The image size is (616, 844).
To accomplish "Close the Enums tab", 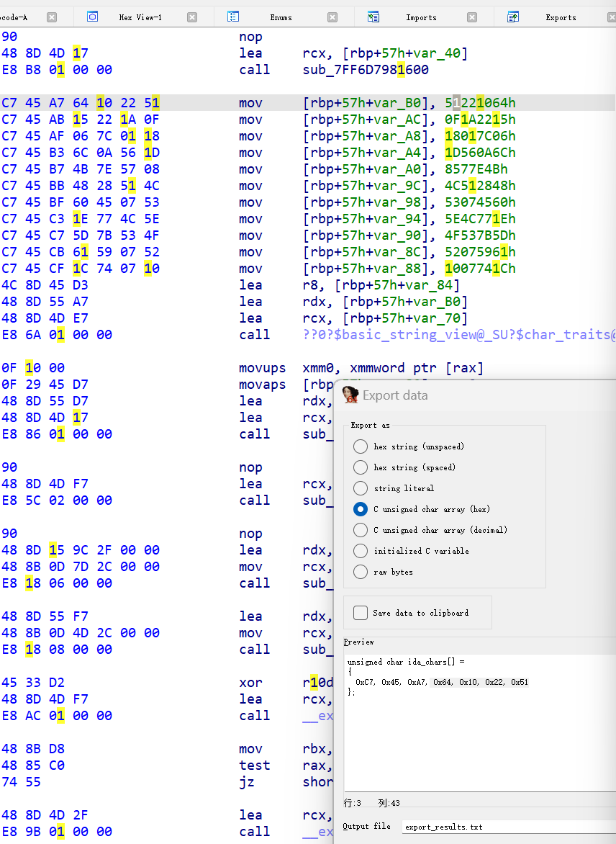I will [x=332, y=17].
